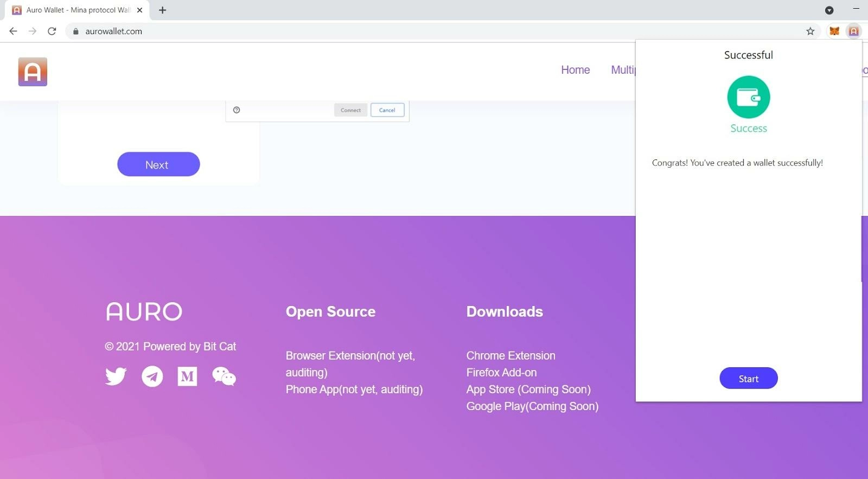Open the Telegram social icon in the footer
This screenshot has width=868, height=479.
point(152,376)
